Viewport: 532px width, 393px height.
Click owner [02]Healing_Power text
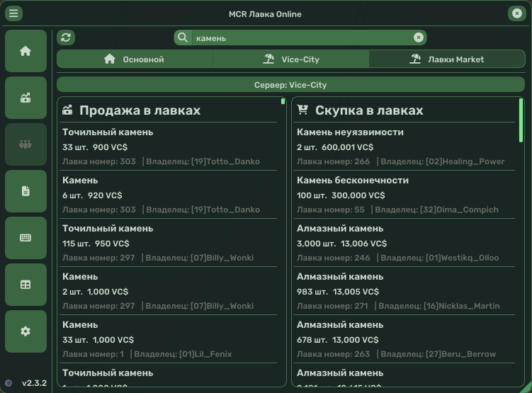(x=465, y=161)
